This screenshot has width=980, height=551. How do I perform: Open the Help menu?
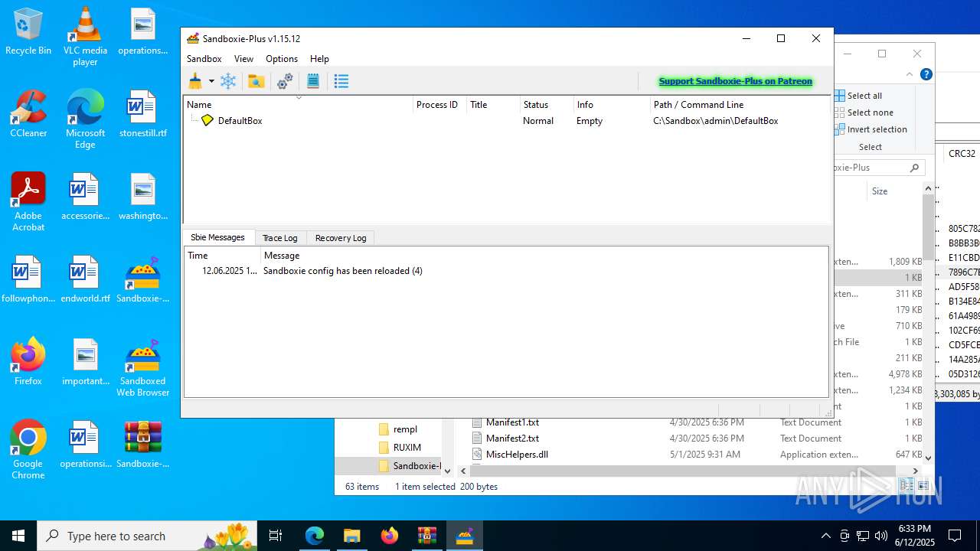coord(319,59)
